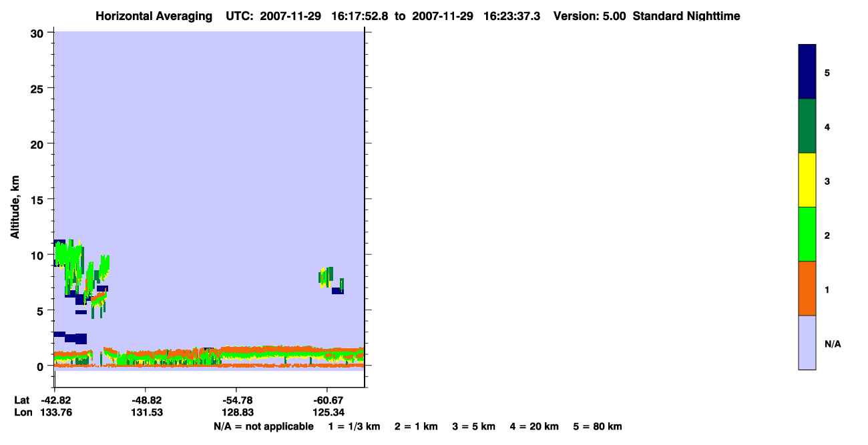This screenshot has height=445, width=868.
Task: Click the latitude value -60.67
Action: [329, 400]
